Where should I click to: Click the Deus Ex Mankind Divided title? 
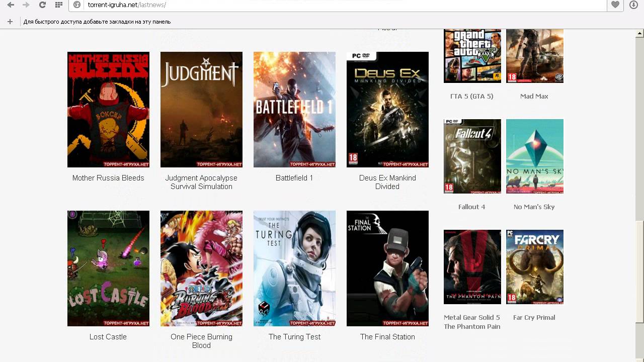pos(387,182)
